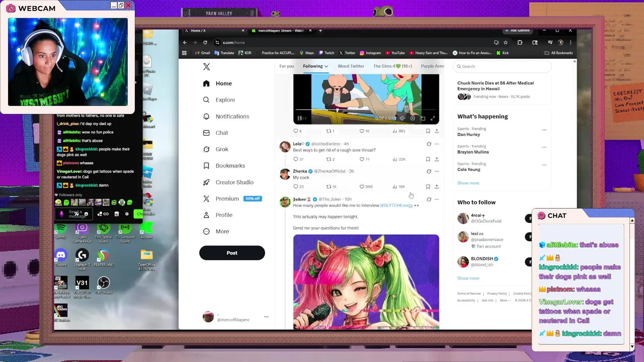Open Bookmarks in the X sidebar
644x362 pixels.
224,165
